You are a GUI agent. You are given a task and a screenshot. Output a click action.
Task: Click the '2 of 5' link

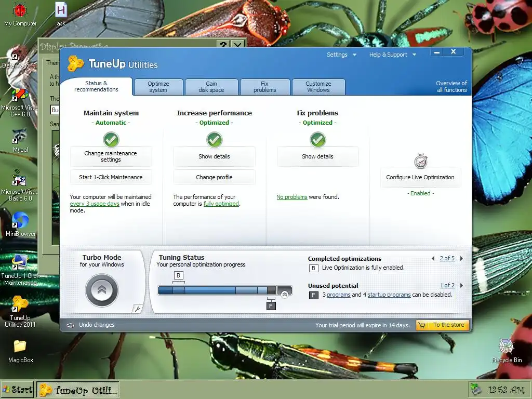pyautogui.click(x=447, y=259)
